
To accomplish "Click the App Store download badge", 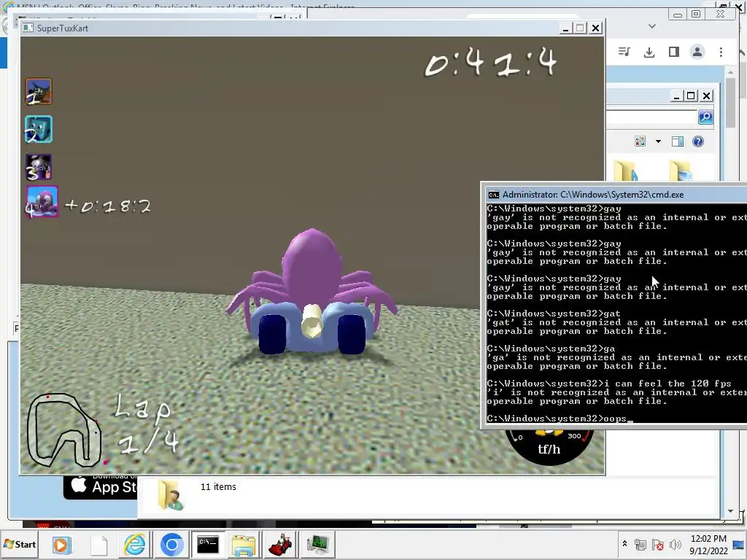I will coord(101,486).
